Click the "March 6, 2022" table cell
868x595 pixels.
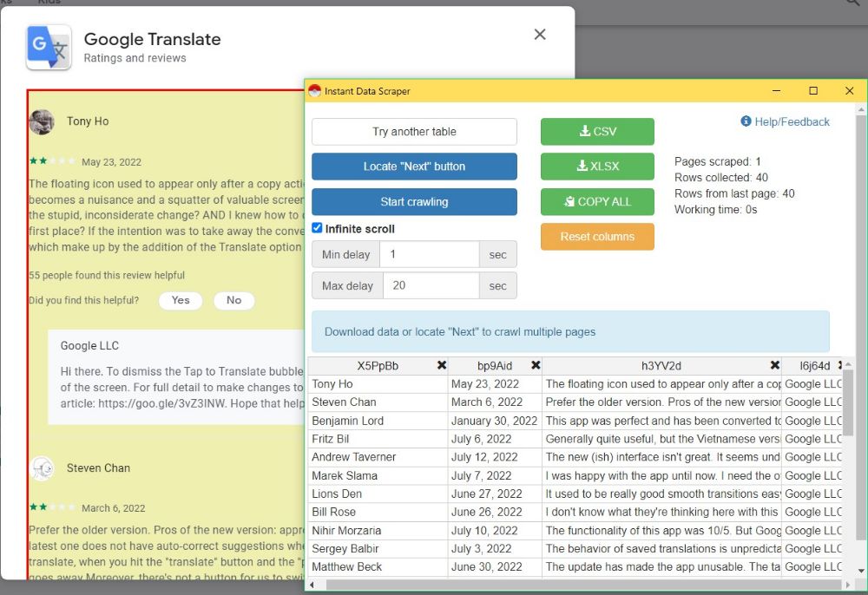point(495,402)
